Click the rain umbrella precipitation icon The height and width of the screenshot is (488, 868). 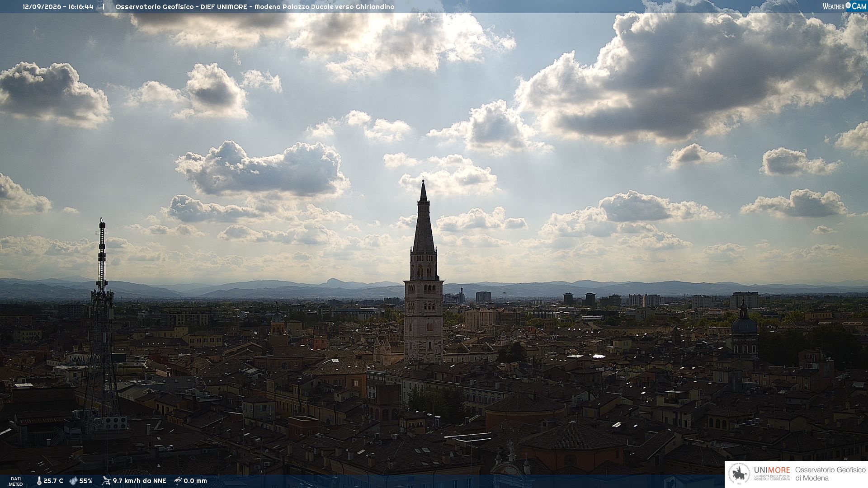(x=178, y=481)
